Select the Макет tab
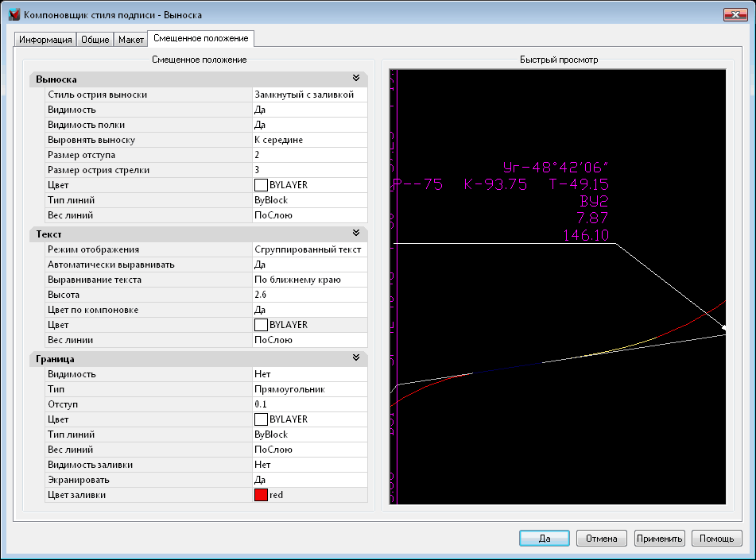The width and height of the screenshot is (756, 560). tap(131, 40)
